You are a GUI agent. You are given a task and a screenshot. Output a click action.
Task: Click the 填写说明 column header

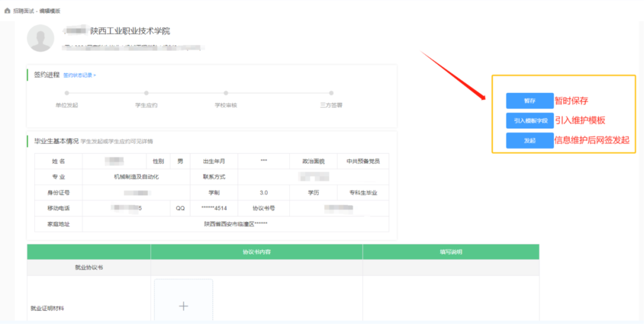(x=451, y=252)
